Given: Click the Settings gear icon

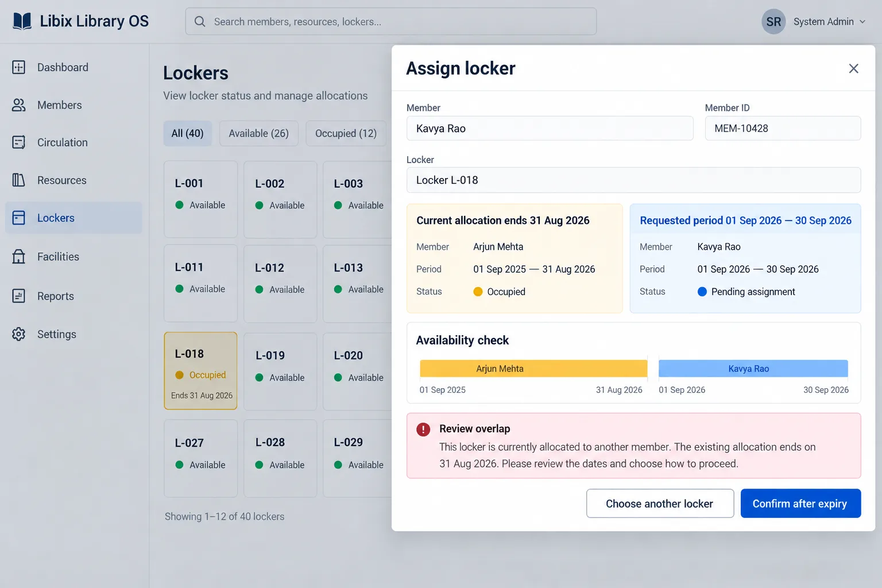Looking at the screenshot, I should pyautogui.click(x=19, y=334).
